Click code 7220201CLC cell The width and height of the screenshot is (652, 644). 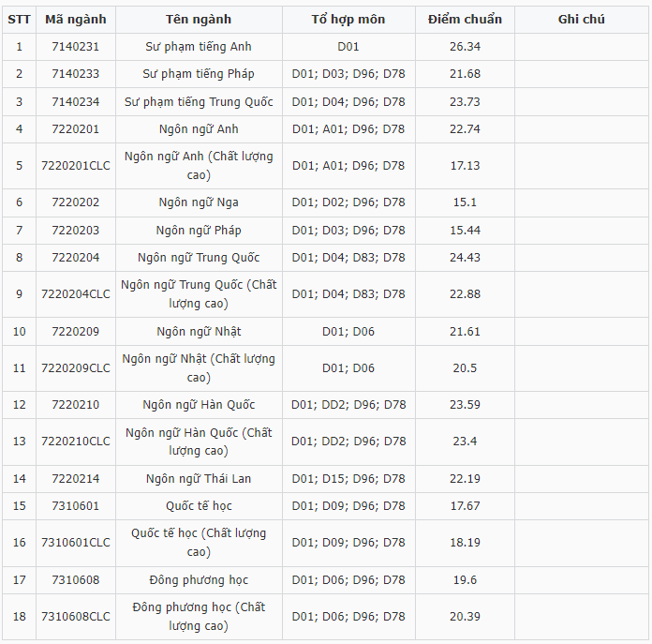[76, 166]
